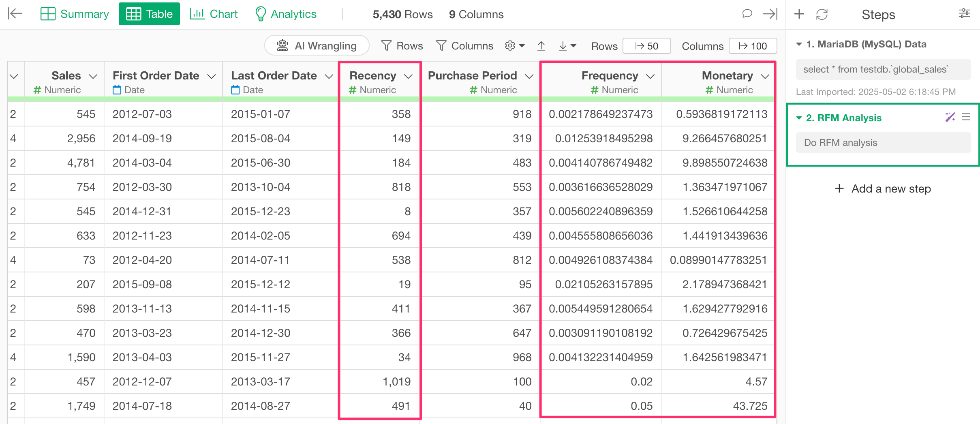Open the Analytics tab
The image size is (980, 424).
[285, 14]
